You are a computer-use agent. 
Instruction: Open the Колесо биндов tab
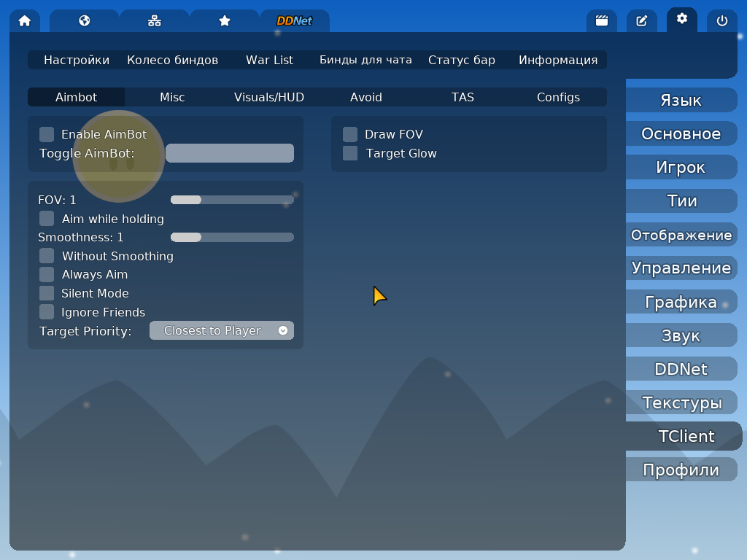172,60
